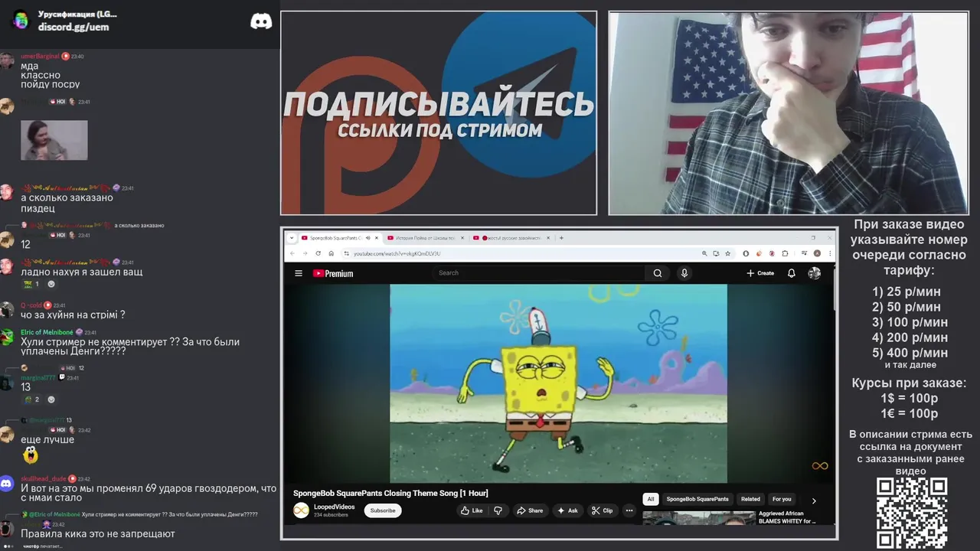Click the YouTube Premium logo
The image size is (980, 551).
(333, 273)
